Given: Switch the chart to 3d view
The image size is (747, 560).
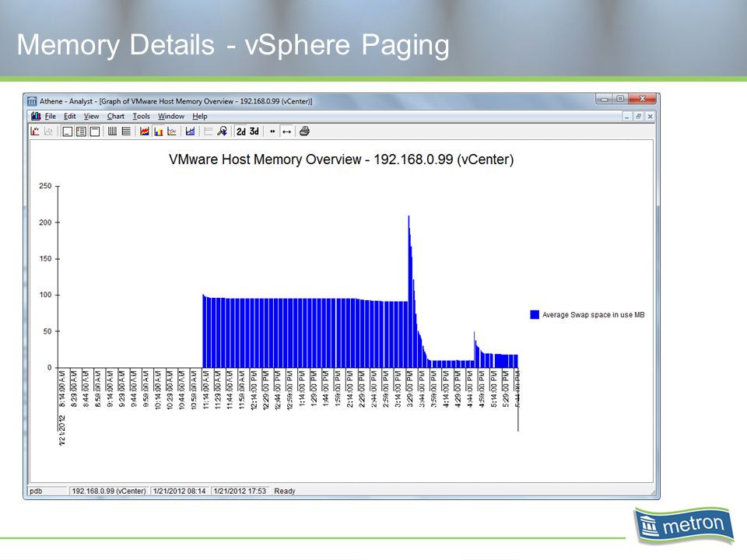Looking at the screenshot, I should pyautogui.click(x=254, y=131).
